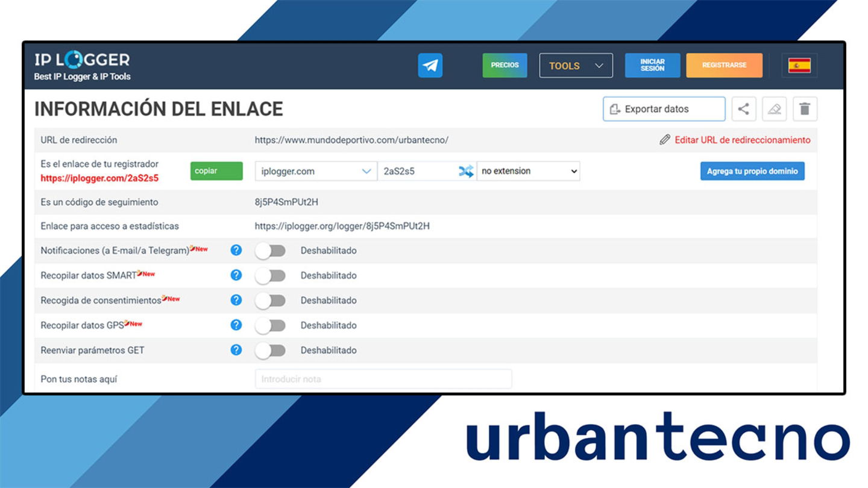Open the iplogger.com domain dropdown
Screen dimensions: 868x488
click(316, 171)
